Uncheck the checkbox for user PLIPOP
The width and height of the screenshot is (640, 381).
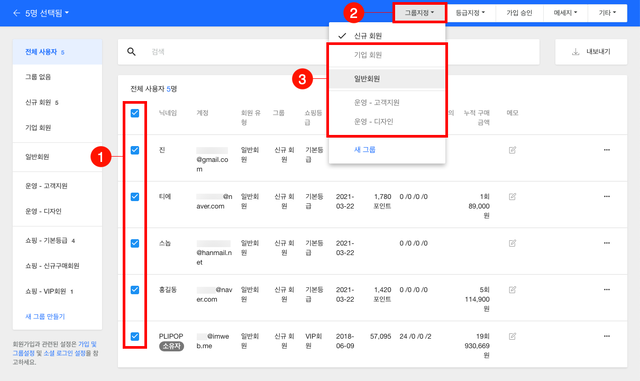(x=135, y=336)
